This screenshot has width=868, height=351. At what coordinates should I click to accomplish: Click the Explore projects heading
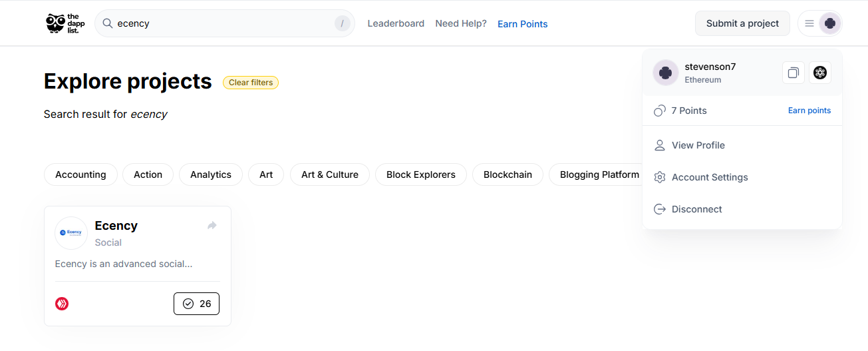(x=128, y=81)
